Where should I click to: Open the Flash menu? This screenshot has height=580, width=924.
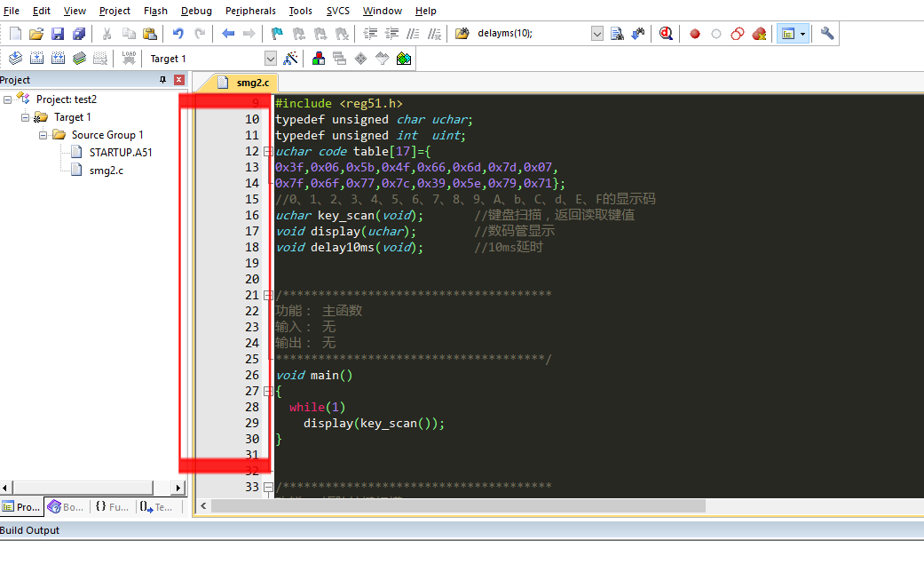(x=155, y=11)
